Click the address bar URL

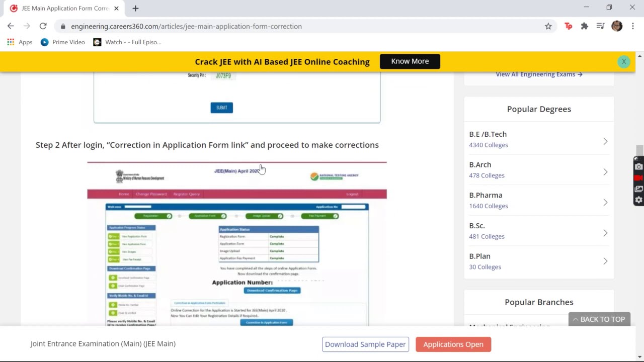[186, 26]
